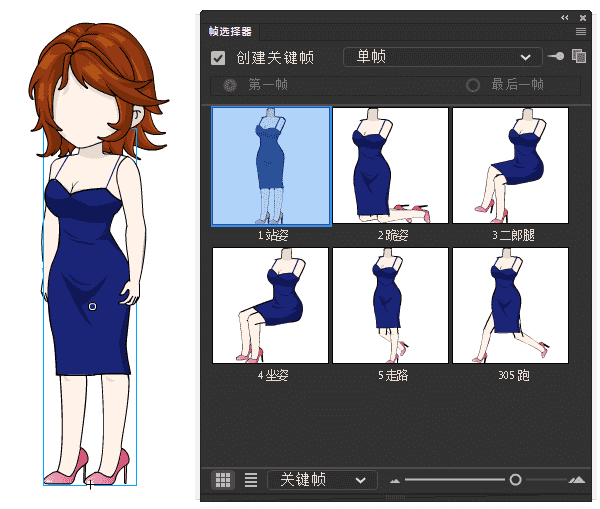Uncheck the 创建关键帧 checkbox

[218, 58]
